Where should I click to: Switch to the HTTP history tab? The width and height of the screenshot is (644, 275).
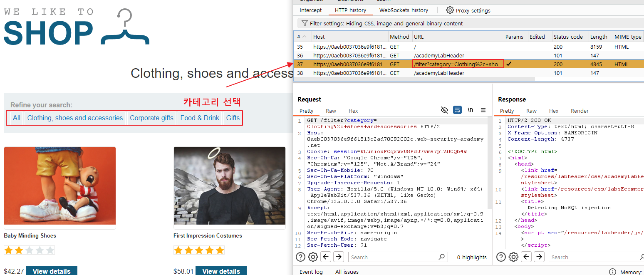350,10
